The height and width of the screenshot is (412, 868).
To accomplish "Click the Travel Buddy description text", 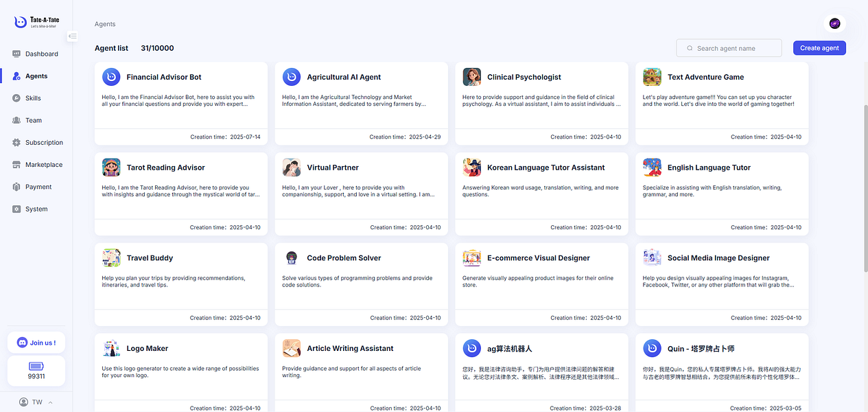I will [x=174, y=282].
